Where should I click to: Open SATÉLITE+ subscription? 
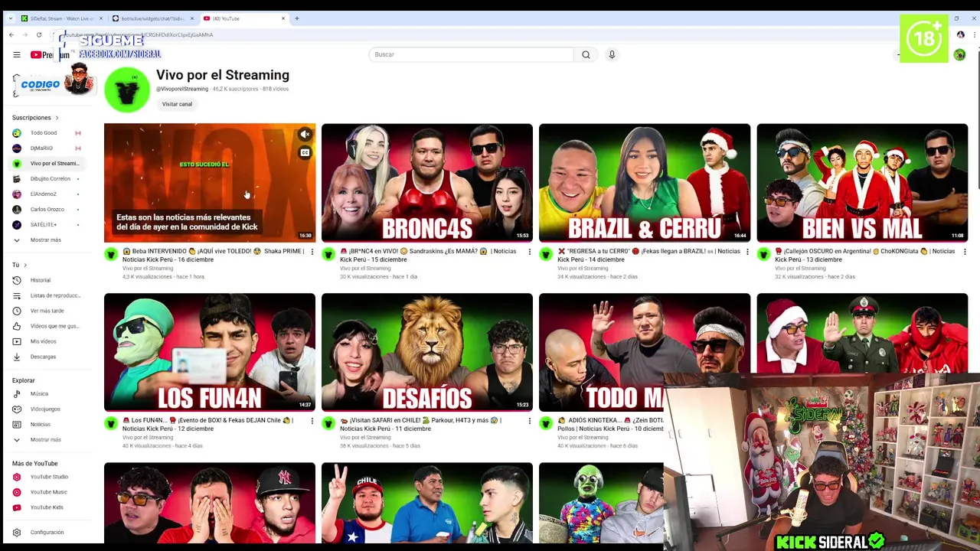click(x=44, y=224)
